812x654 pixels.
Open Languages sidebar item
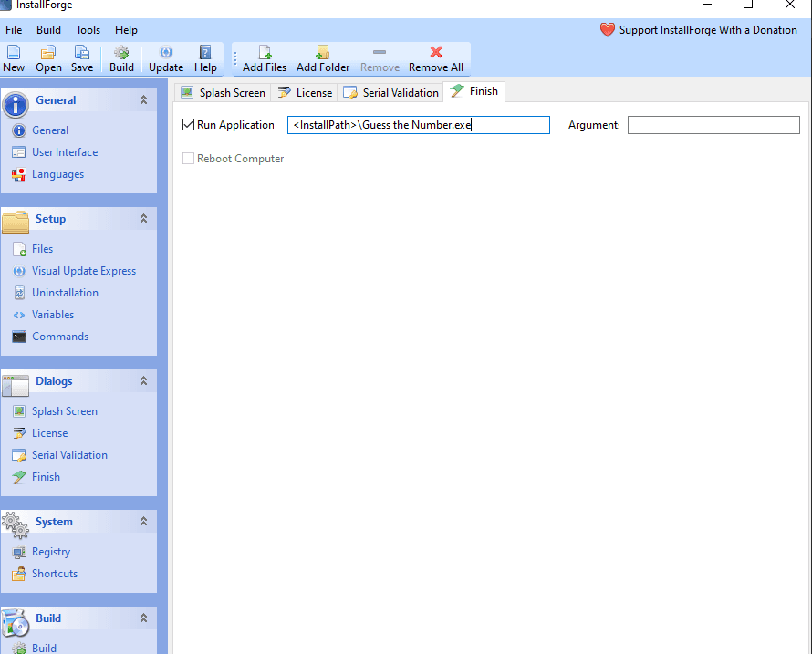point(57,174)
